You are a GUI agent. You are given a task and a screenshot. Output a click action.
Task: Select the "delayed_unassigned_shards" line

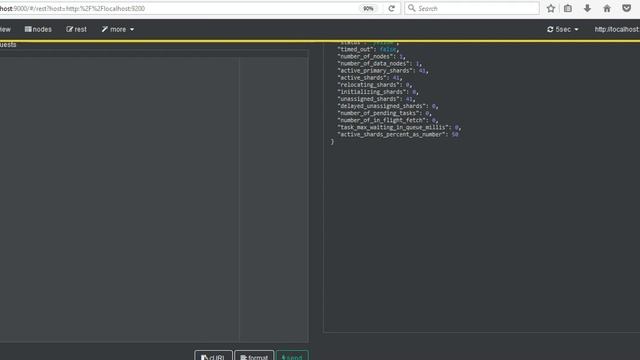(388, 106)
